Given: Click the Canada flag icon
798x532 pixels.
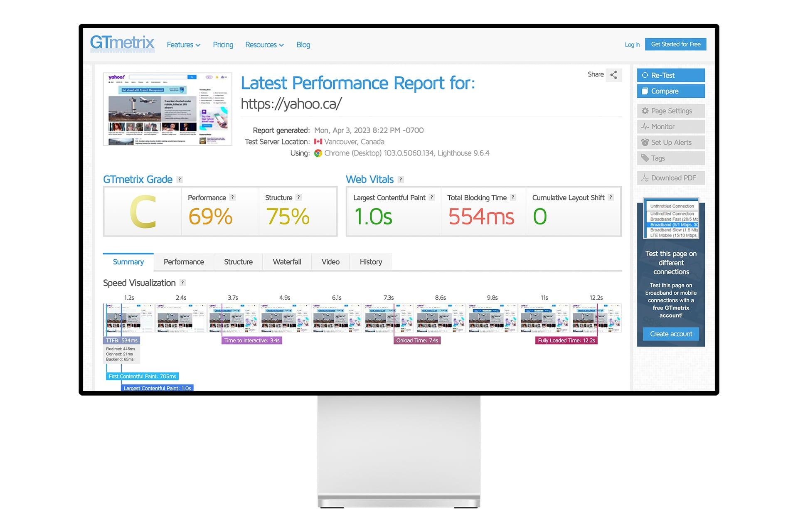Looking at the screenshot, I should pos(318,142).
